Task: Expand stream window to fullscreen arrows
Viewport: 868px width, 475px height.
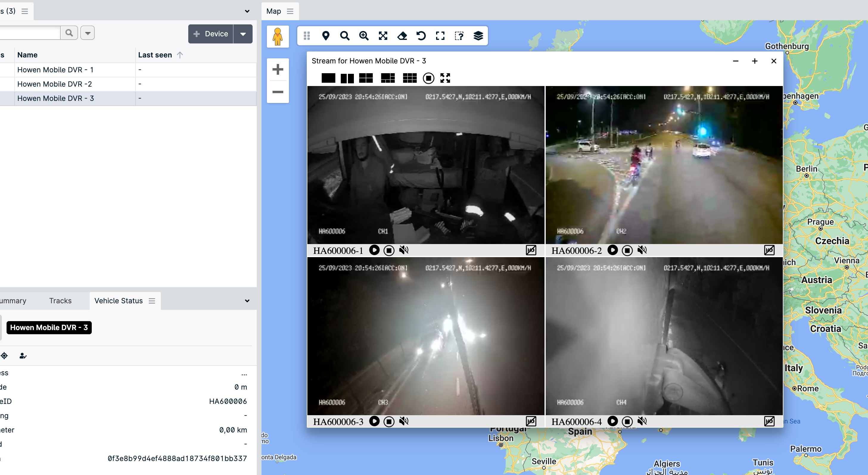Action: click(x=445, y=78)
